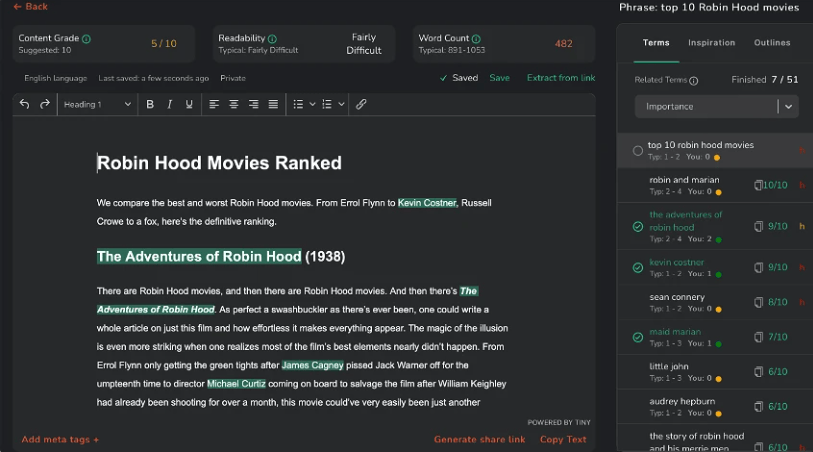Insert a link with the chain icon
The width and height of the screenshot is (813, 452).
pos(361,104)
